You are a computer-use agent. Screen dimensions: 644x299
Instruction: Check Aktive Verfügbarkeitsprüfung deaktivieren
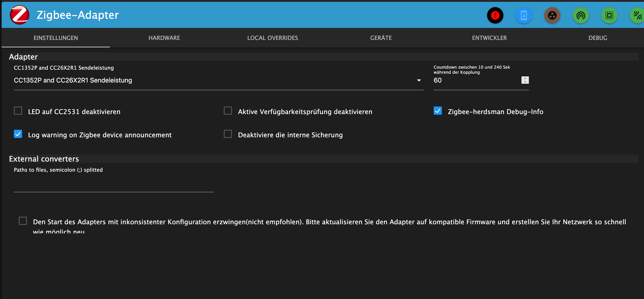coord(228,111)
